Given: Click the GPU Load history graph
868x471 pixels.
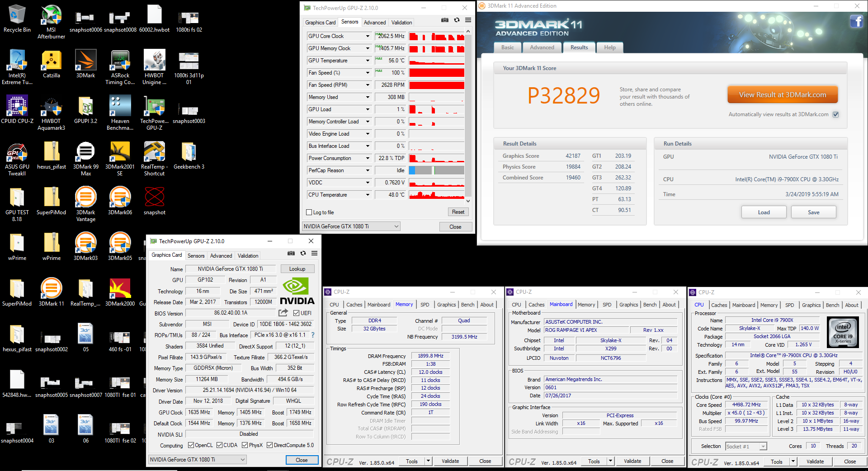Looking at the screenshot, I should (436, 109).
